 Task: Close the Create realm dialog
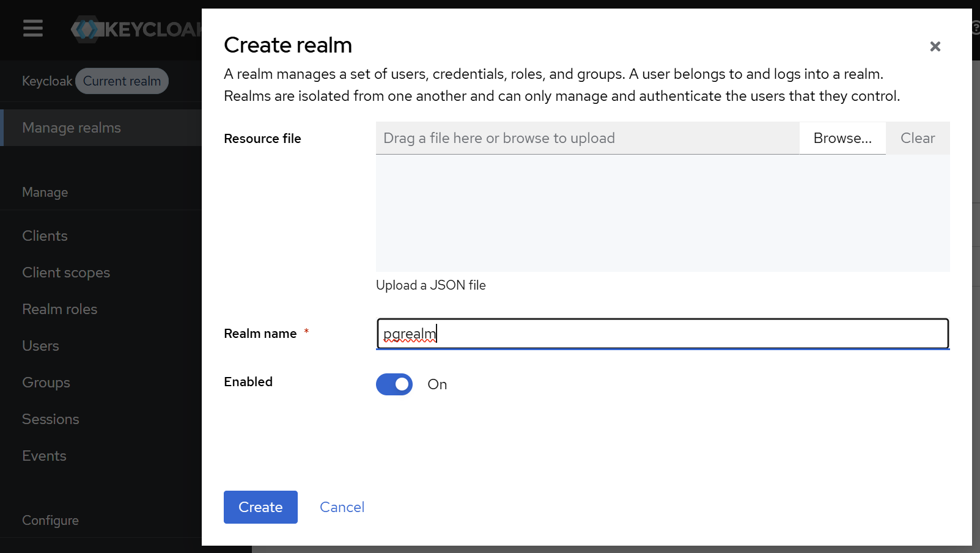tap(935, 46)
